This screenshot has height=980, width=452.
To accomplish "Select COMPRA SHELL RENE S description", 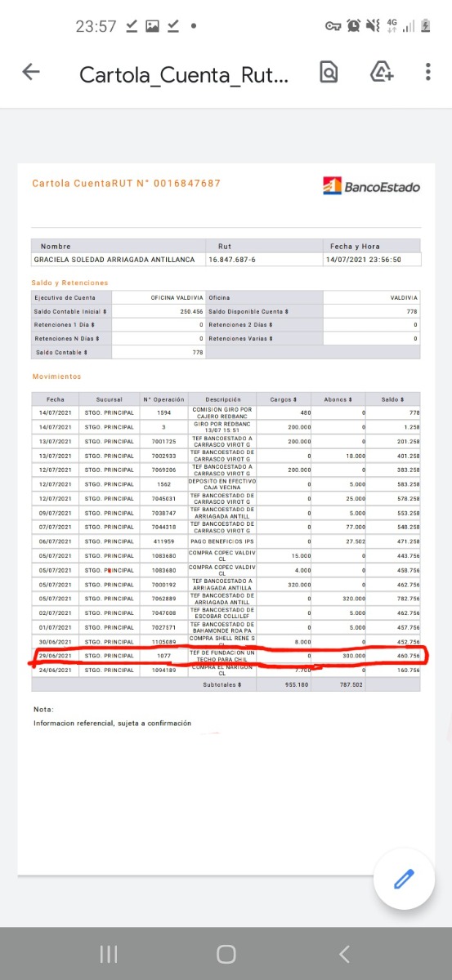I will tap(222, 641).
